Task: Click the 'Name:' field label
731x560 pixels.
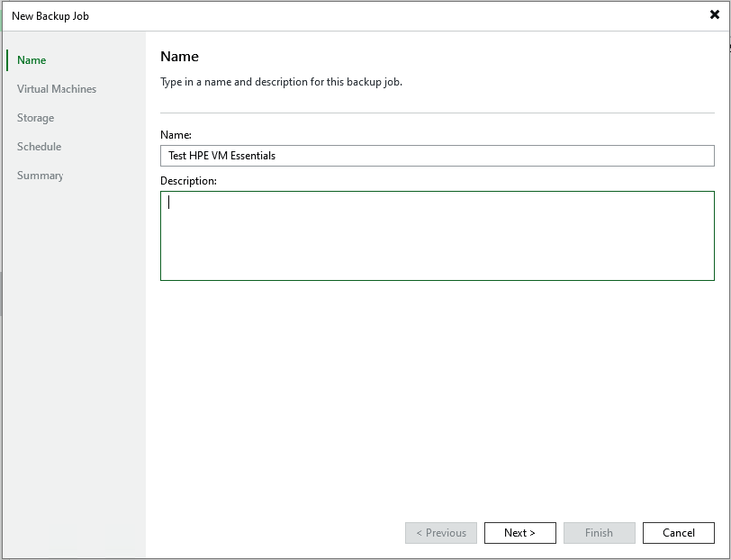Action: 176,135
